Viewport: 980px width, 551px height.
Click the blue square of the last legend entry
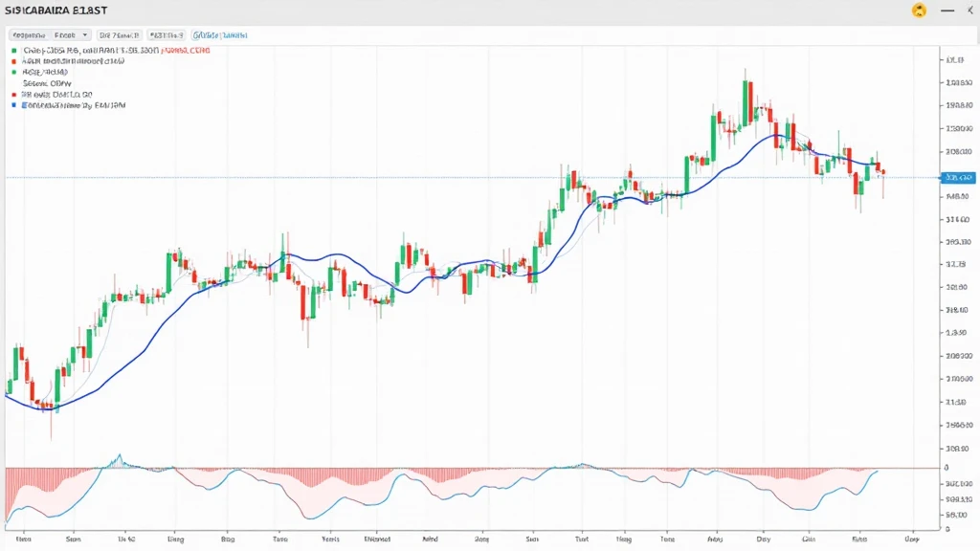[x=13, y=106]
